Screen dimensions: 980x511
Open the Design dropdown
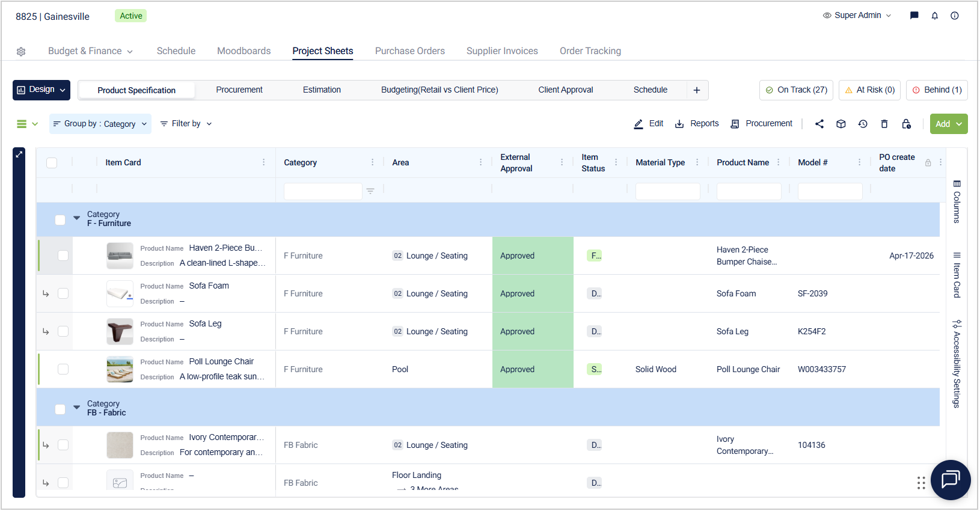point(41,90)
